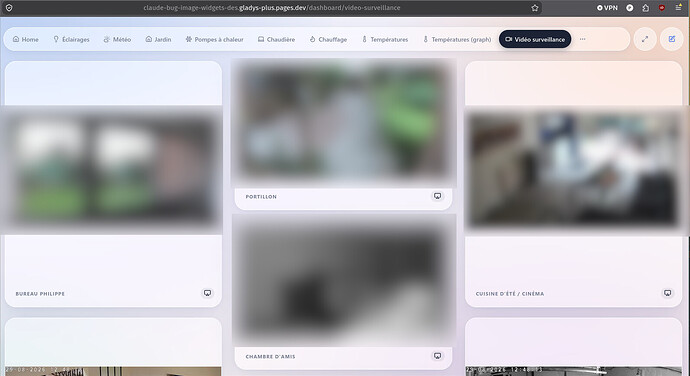
Task: Open the Pompes à chaleur tab
Action: pos(214,39)
